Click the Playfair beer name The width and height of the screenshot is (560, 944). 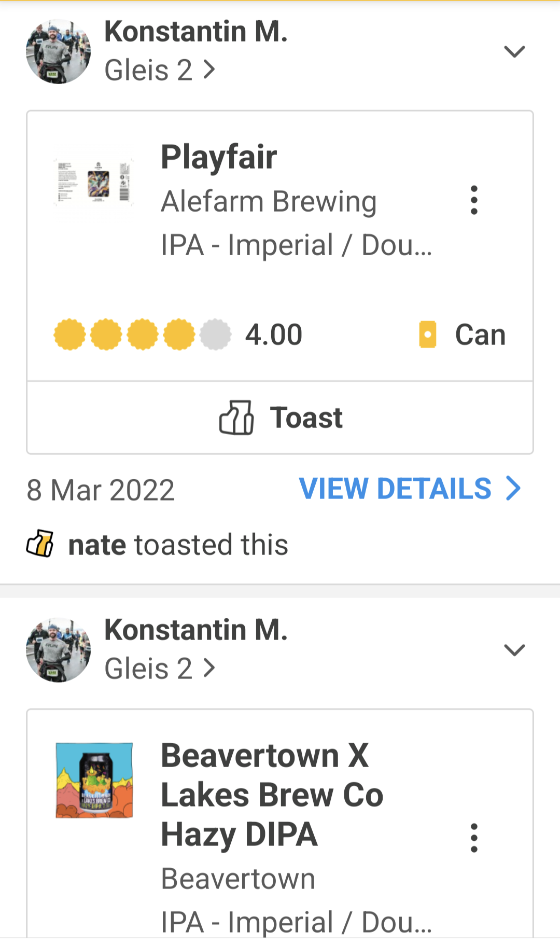(219, 157)
